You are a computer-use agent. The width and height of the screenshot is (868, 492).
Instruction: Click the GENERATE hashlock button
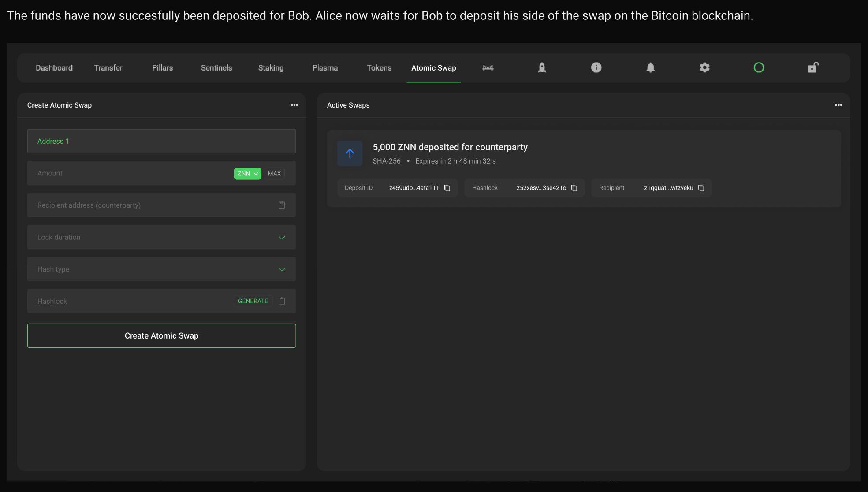click(x=253, y=301)
